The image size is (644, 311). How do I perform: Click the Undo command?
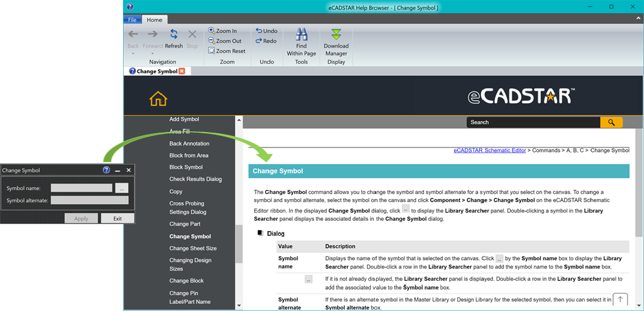click(266, 31)
